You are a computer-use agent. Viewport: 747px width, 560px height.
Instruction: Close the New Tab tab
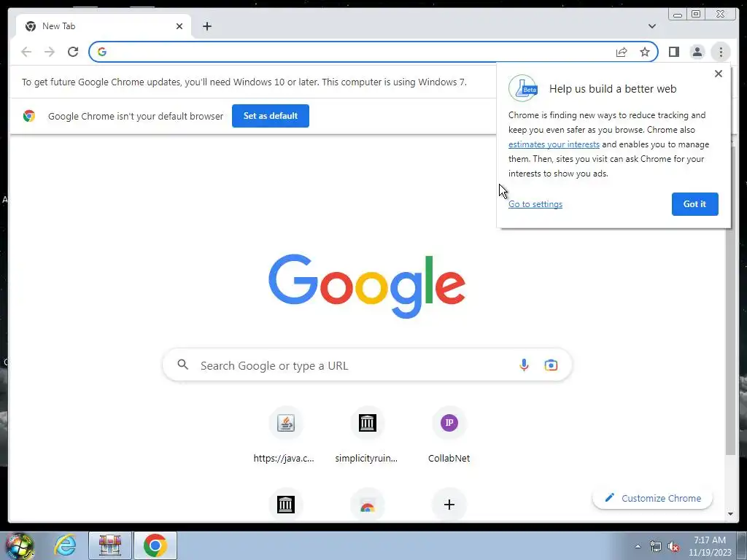(x=179, y=26)
